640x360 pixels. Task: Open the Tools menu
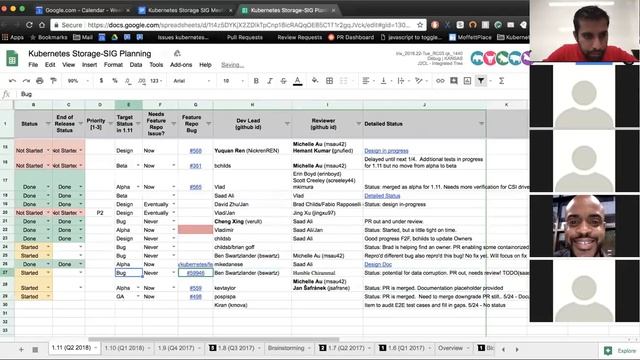point(156,64)
